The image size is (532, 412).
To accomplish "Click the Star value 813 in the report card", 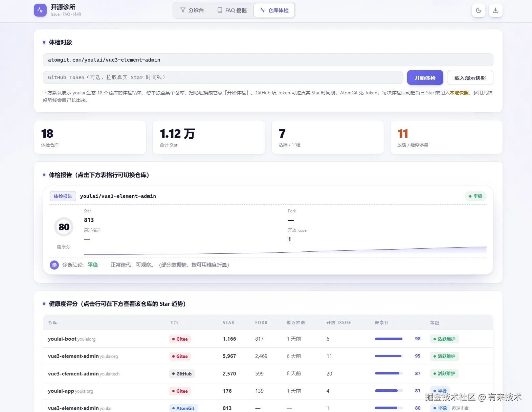I will coord(89,220).
